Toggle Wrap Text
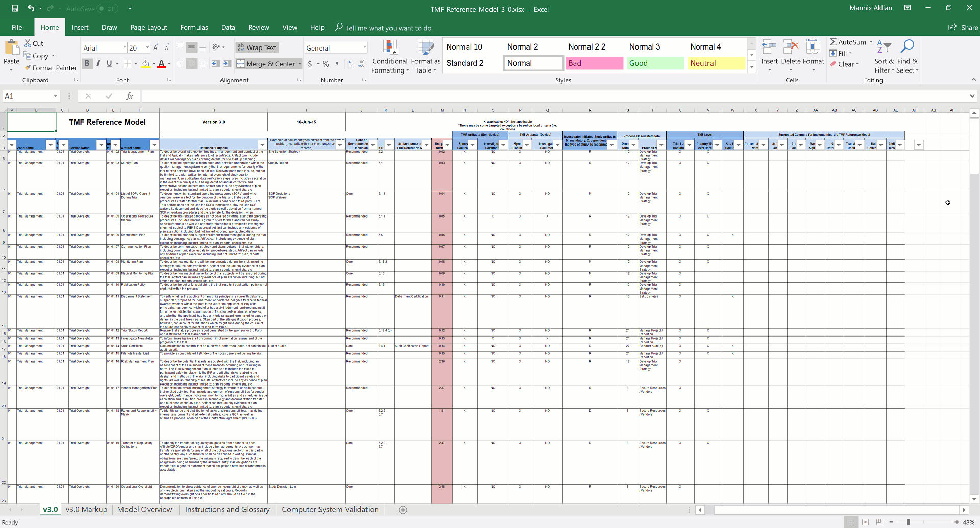Image resolution: width=980 pixels, height=528 pixels. click(257, 47)
